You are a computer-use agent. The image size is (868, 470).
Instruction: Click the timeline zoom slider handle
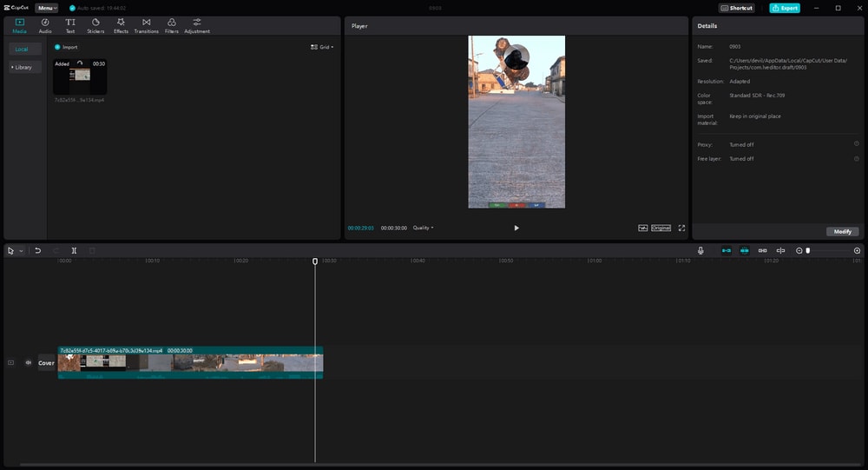808,250
